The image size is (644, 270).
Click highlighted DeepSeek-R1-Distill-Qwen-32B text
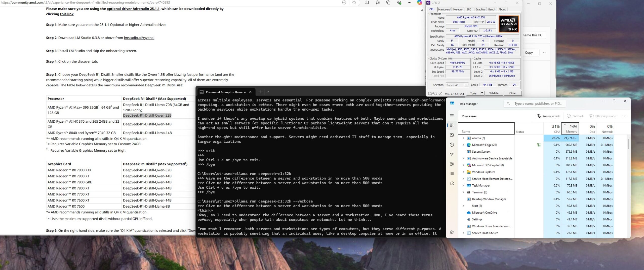(147, 115)
